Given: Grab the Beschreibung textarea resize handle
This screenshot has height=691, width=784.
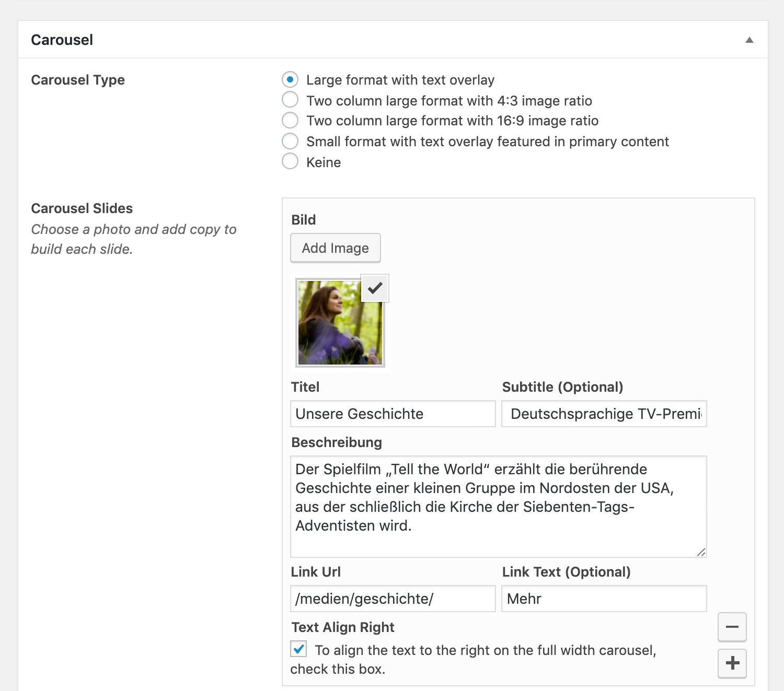Looking at the screenshot, I should point(701,552).
